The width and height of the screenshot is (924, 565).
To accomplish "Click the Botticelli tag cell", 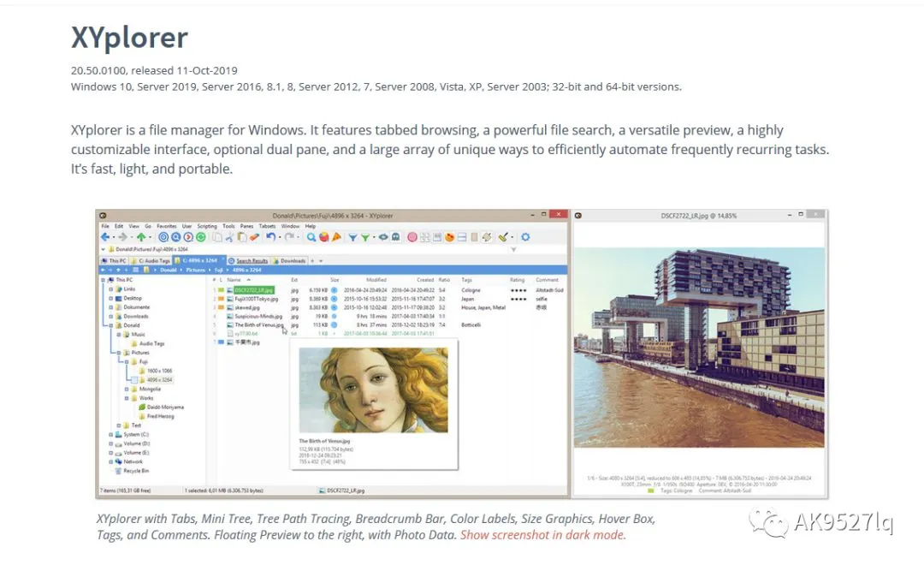I will 471,324.
